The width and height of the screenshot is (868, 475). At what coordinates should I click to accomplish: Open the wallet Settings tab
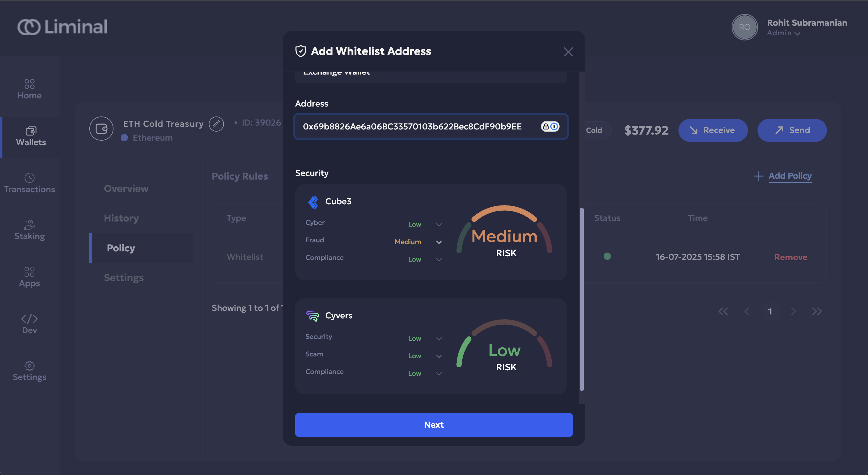pos(124,277)
